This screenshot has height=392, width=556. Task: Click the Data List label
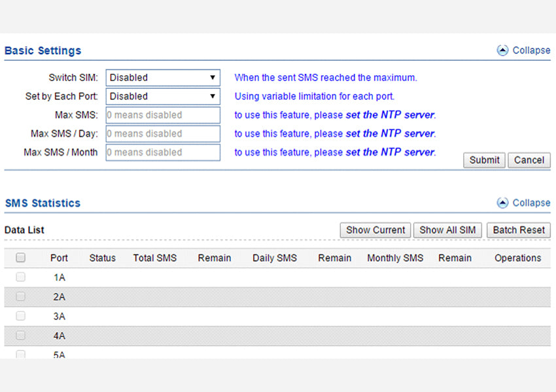click(24, 230)
